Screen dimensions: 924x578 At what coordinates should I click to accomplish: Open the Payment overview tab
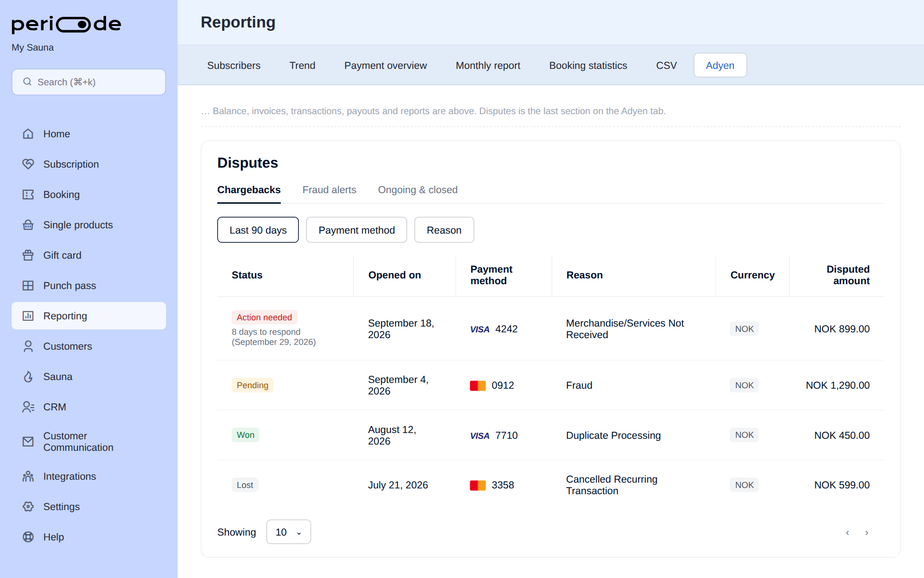click(385, 66)
